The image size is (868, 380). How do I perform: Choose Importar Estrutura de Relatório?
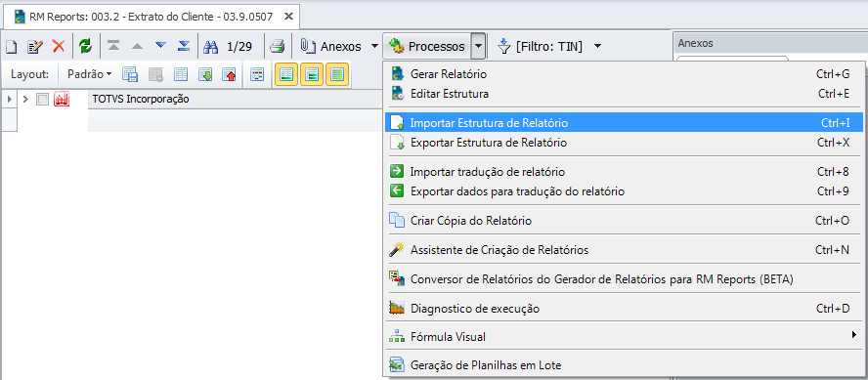coord(624,123)
